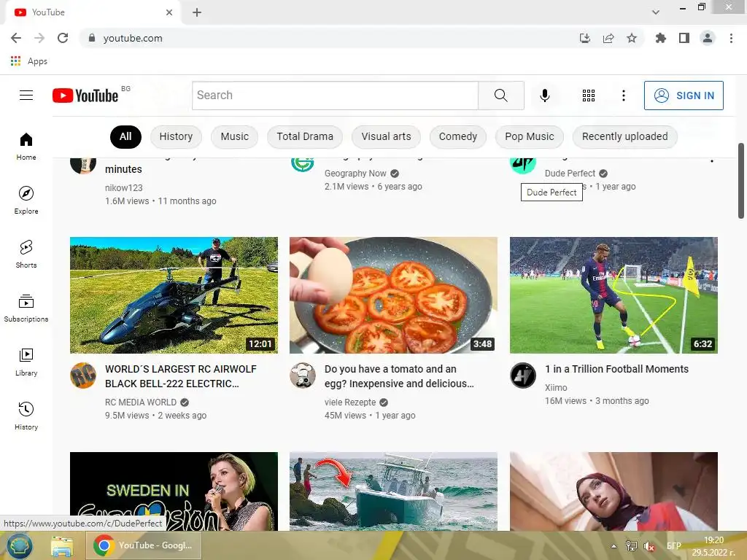Click the YouTube logo

85,96
